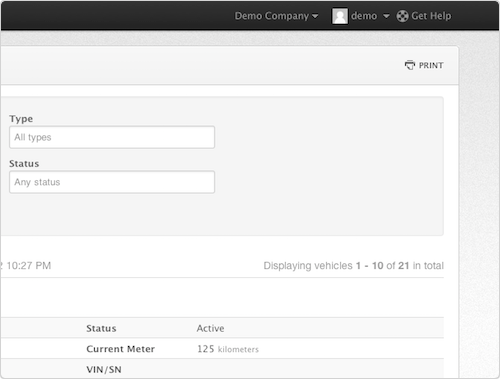Image resolution: width=500 pixels, height=379 pixels.
Task: Click the PRINT button label
Action: coord(431,65)
